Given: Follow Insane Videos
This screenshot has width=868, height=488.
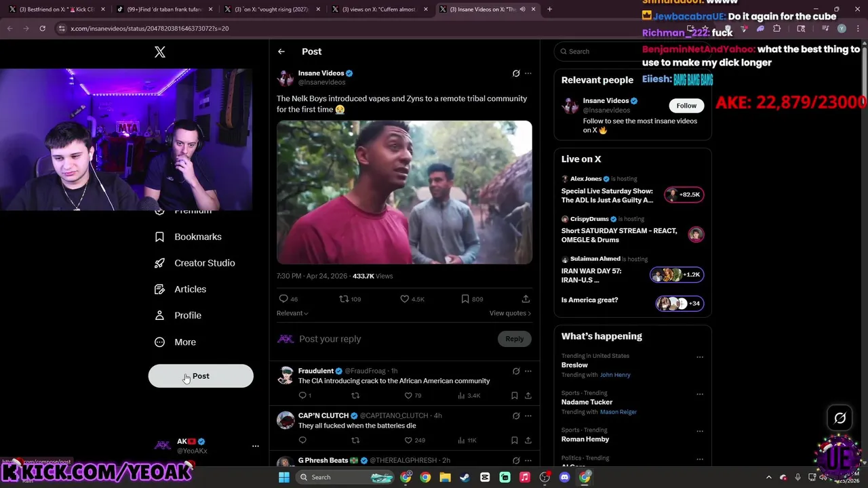Looking at the screenshot, I should (686, 106).
